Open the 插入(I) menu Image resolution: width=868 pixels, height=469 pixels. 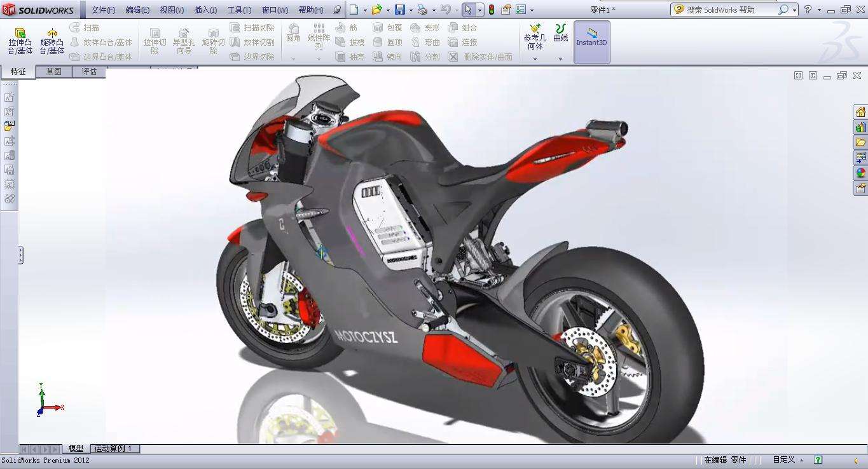[x=205, y=10]
